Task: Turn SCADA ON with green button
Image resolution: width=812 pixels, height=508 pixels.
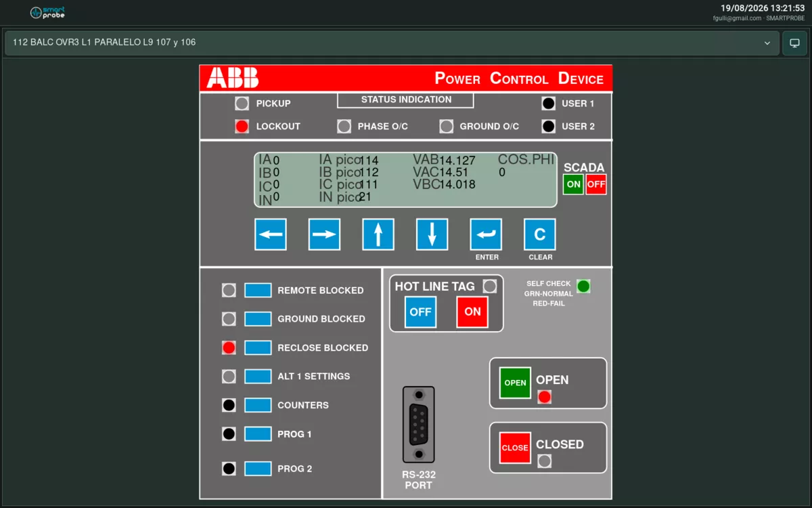Action: click(x=573, y=184)
